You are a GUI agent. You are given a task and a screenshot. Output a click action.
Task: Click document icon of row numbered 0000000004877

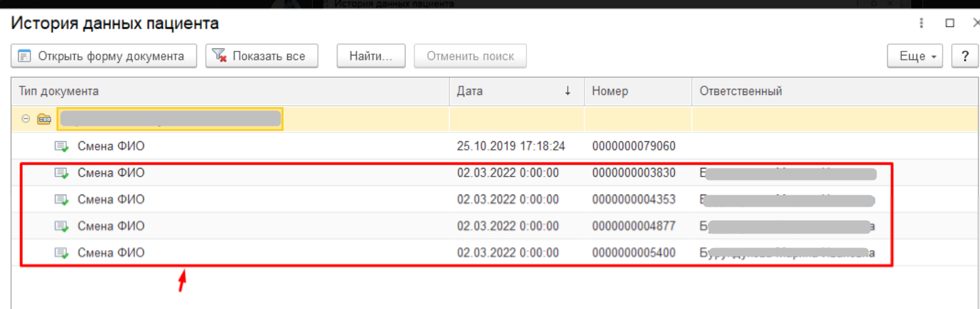pyautogui.click(x=61, y=227)
